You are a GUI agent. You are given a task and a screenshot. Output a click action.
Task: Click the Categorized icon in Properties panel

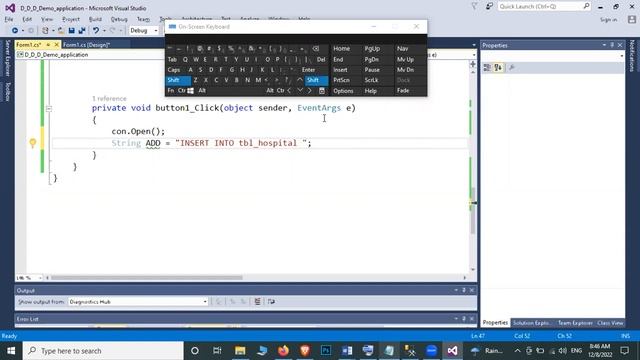(x=487, y=68)
